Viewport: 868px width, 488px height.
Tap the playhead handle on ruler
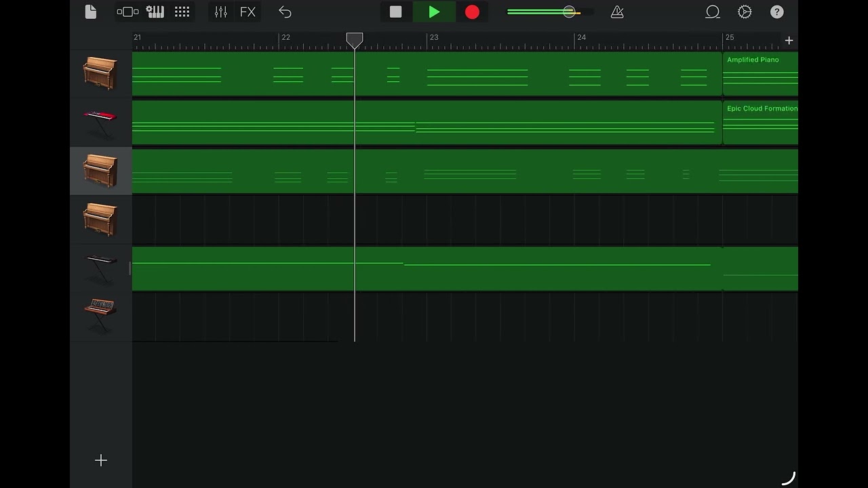[355, 40]
